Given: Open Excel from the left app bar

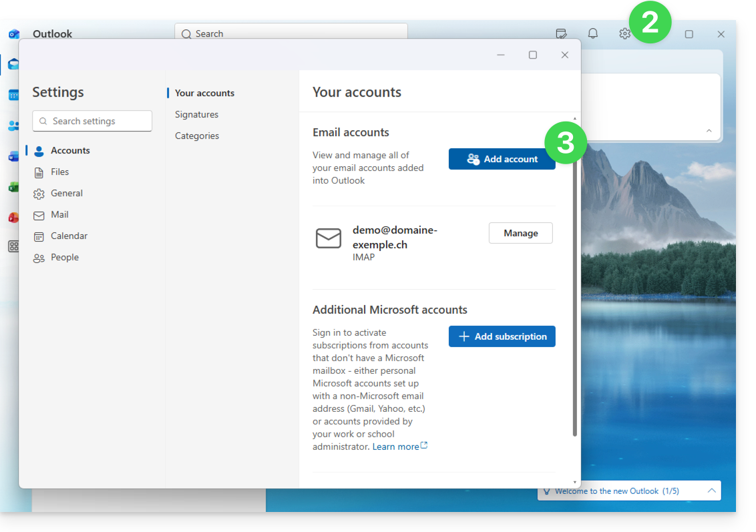Looking at the screenshot, I should coord(13,188).
